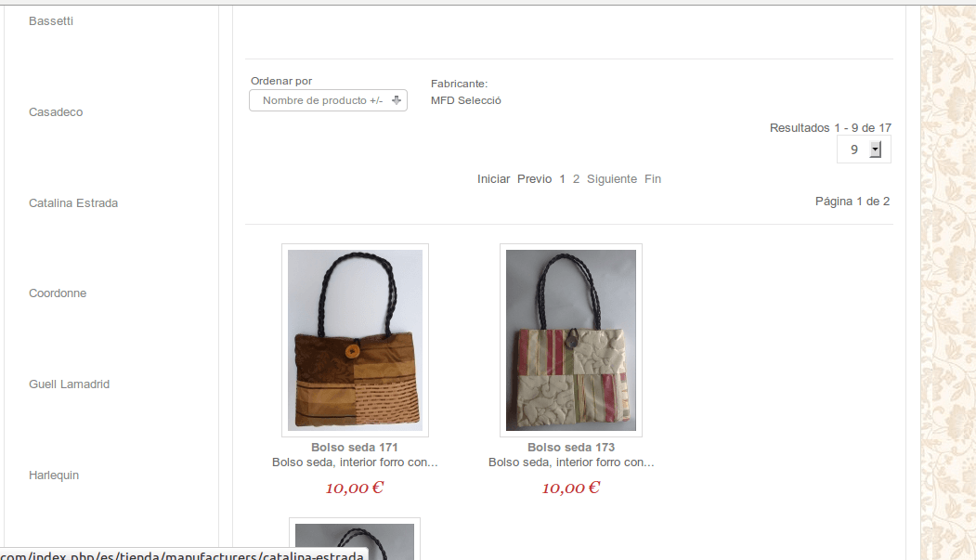Click the 'Página 1 de 2' text

click(852, 201)
